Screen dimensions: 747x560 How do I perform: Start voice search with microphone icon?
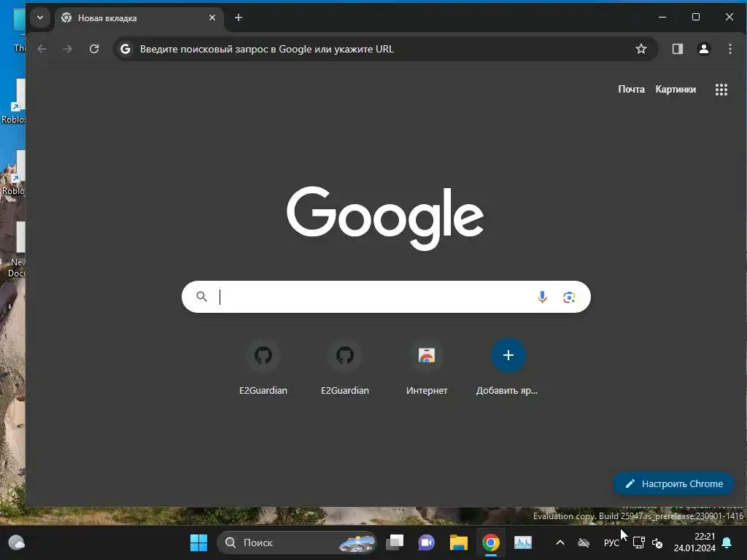pos(542,297)
